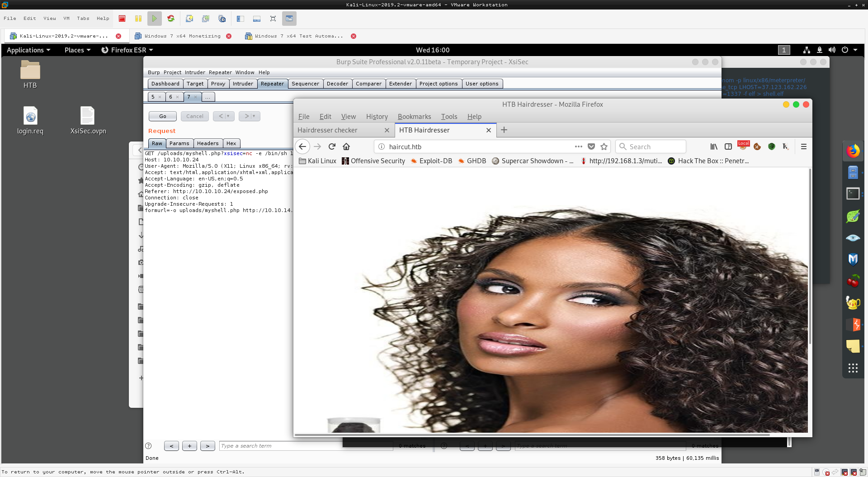This screenshot has width=868, height=477.
Task: Open the Applications menu in the top bar
Action: pyautogui.click(x=28, y=50)
